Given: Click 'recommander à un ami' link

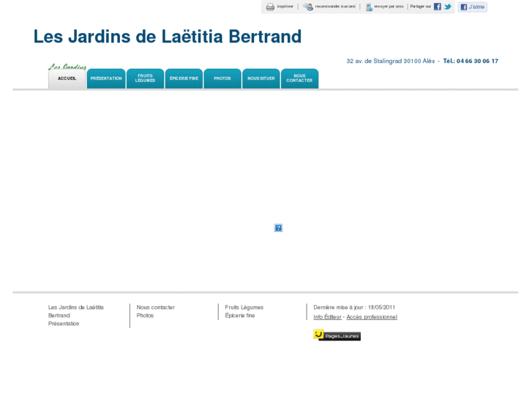Looking at the screenshot, I should 335,7.
